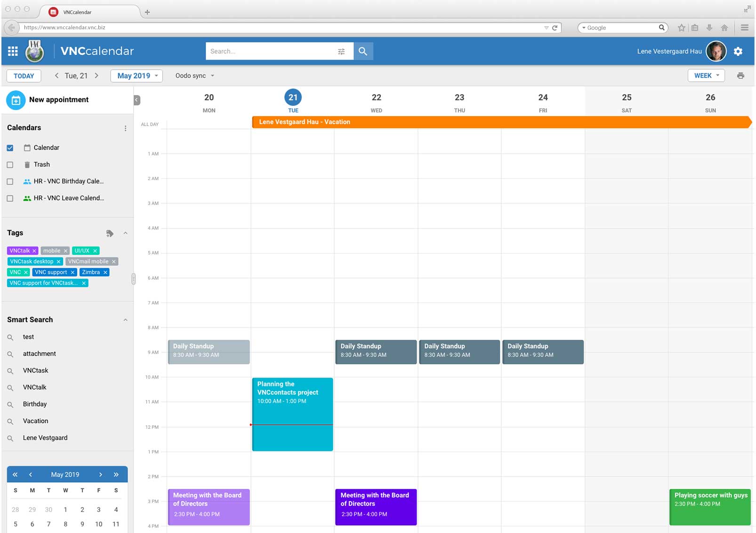This screenshot has height=533, width=756.
Task: Open a new browser tab
Action: (147, 12)
